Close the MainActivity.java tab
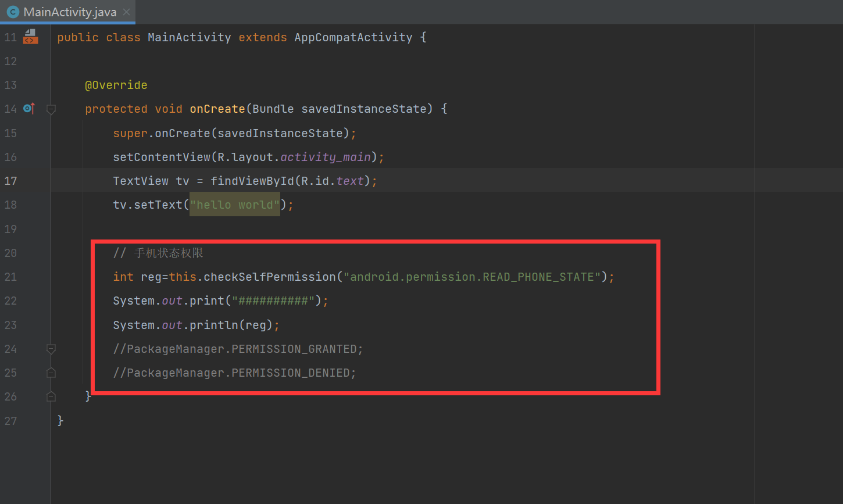The width and height of the screenshot is (843, 504). click(x=127, y=12)
